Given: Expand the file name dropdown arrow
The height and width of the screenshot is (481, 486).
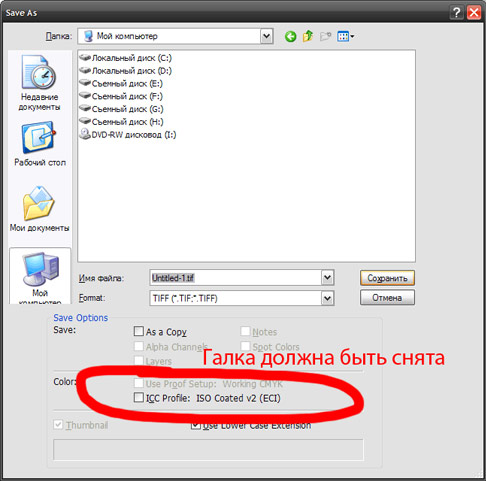Looking at the screenshot, I should click(327, 278).
